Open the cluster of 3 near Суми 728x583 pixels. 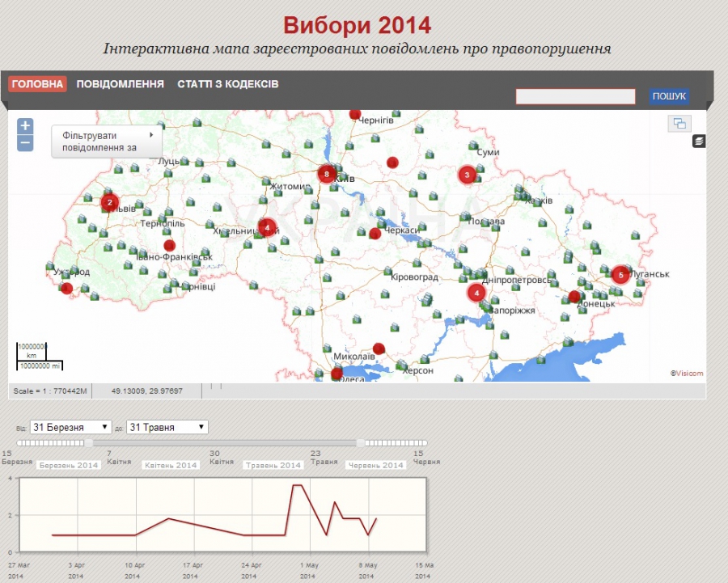click(x=467, y=174)
